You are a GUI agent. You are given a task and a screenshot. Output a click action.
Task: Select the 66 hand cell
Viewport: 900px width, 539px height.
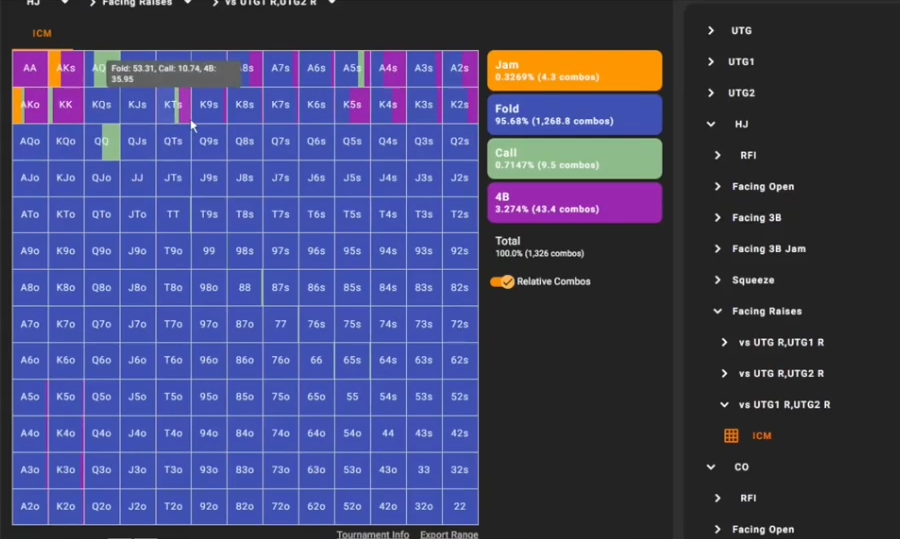tap(316, 360)
